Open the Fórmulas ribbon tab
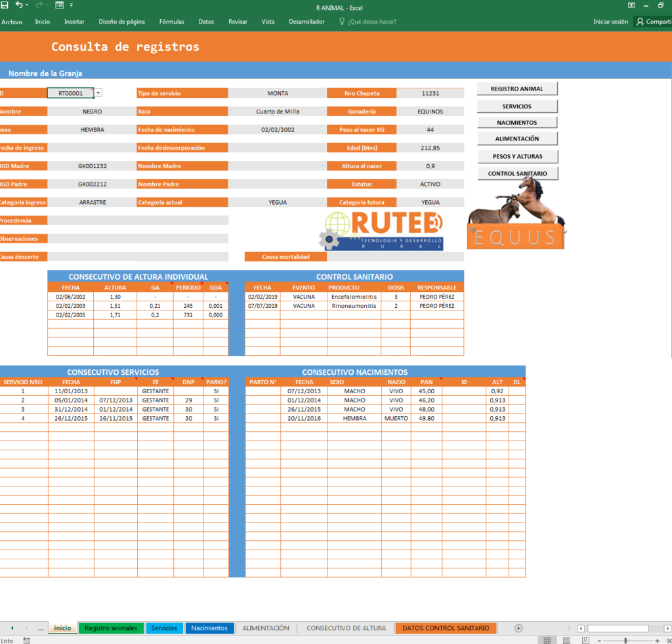Image resolution: width=672 pixels, height=644 pixels. click(171, 22)
